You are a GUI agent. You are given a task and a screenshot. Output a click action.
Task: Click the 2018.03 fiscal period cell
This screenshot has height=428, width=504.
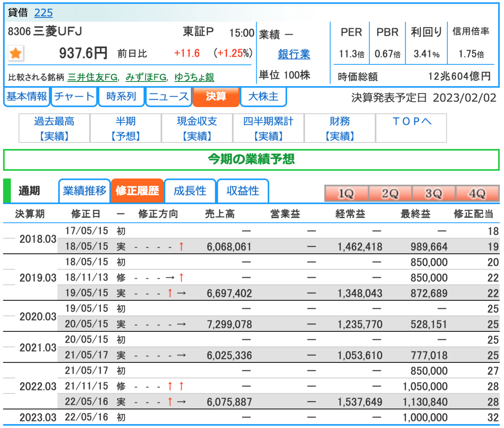(x=38, y=239)
